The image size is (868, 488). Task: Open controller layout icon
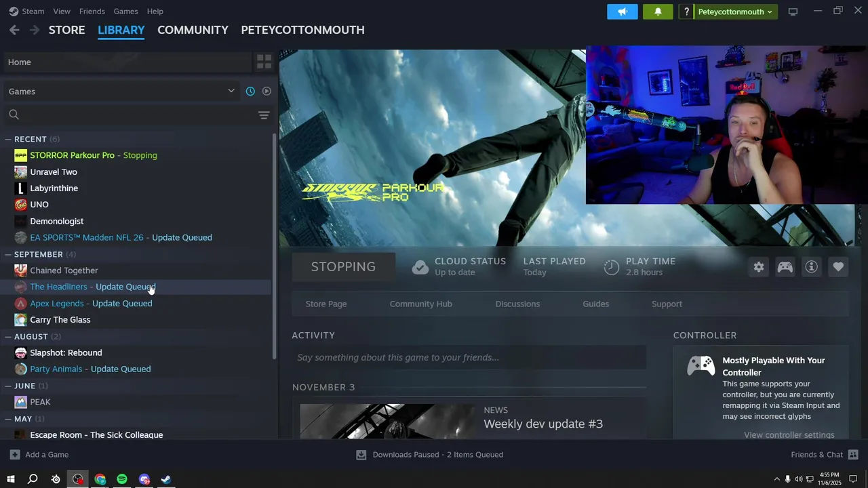785,267
